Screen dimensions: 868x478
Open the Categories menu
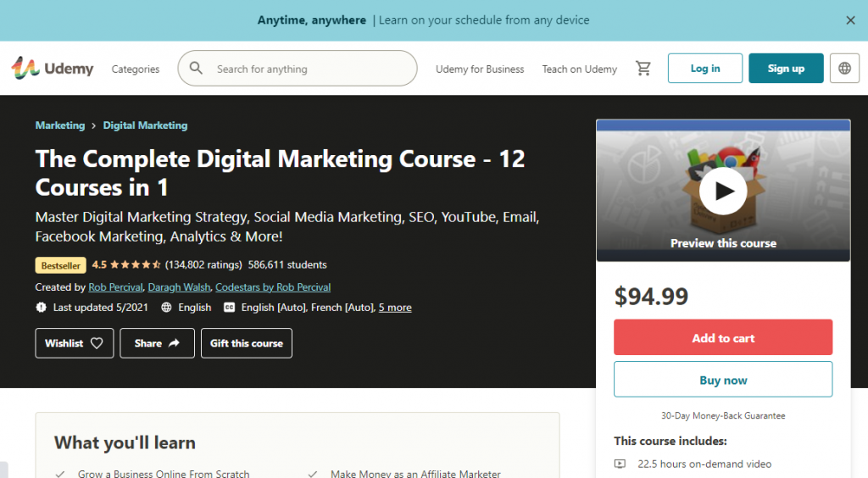coord(136,69)
